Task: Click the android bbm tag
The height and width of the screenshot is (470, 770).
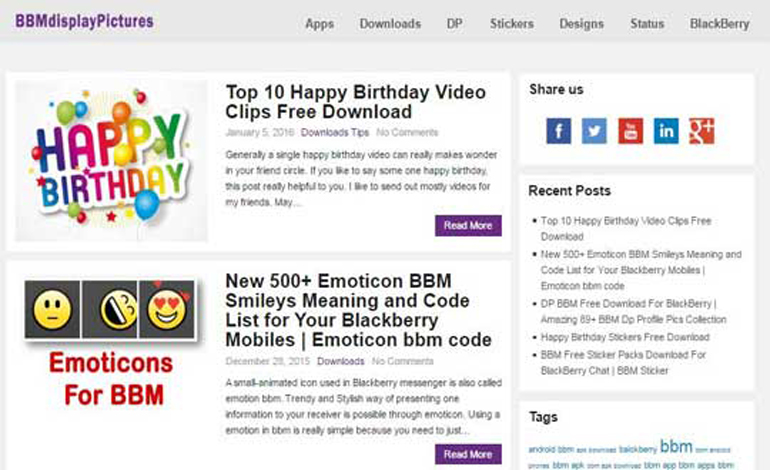Action: tap(551, 449)
